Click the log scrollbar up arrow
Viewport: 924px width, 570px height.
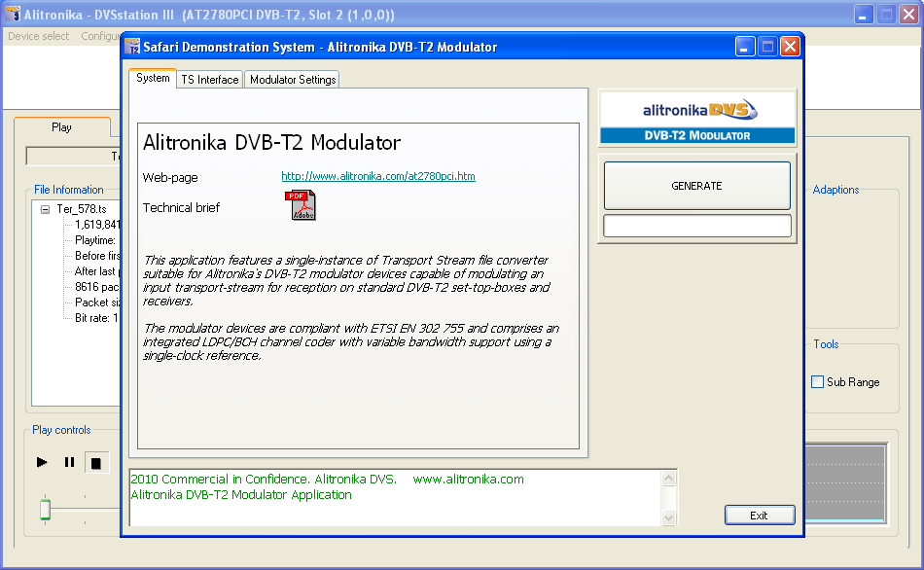pyautogui.click(x=668, y=478)
